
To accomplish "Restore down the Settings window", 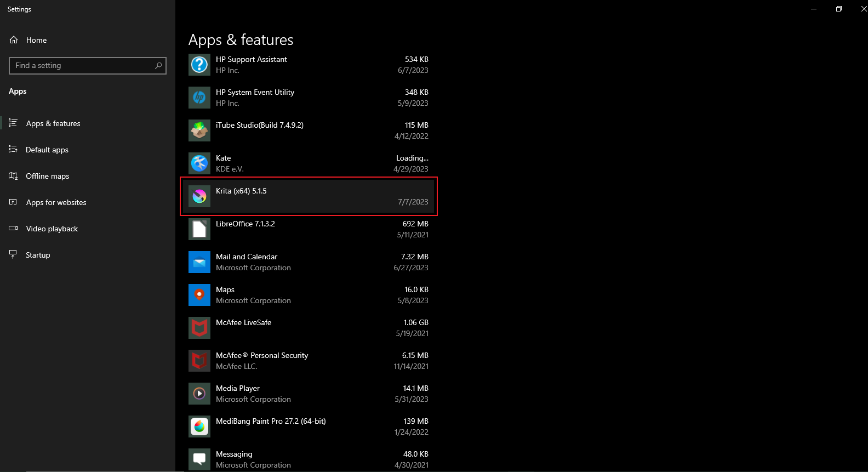I will 839,9.
